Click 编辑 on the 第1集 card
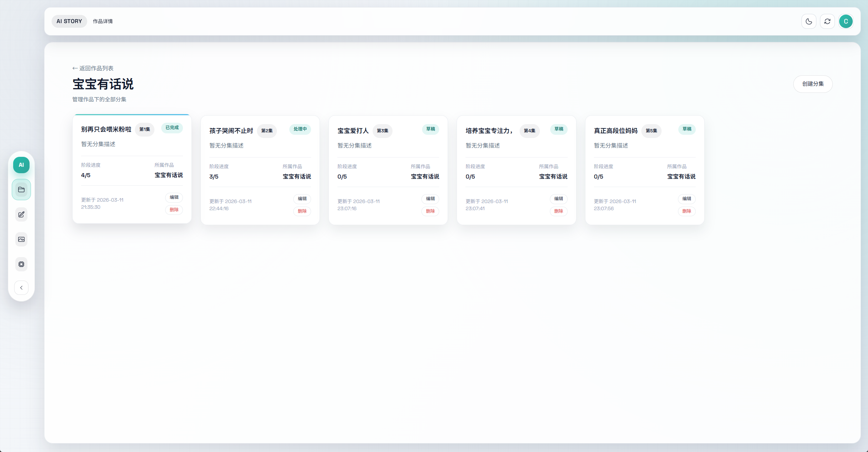 (174, 197)
